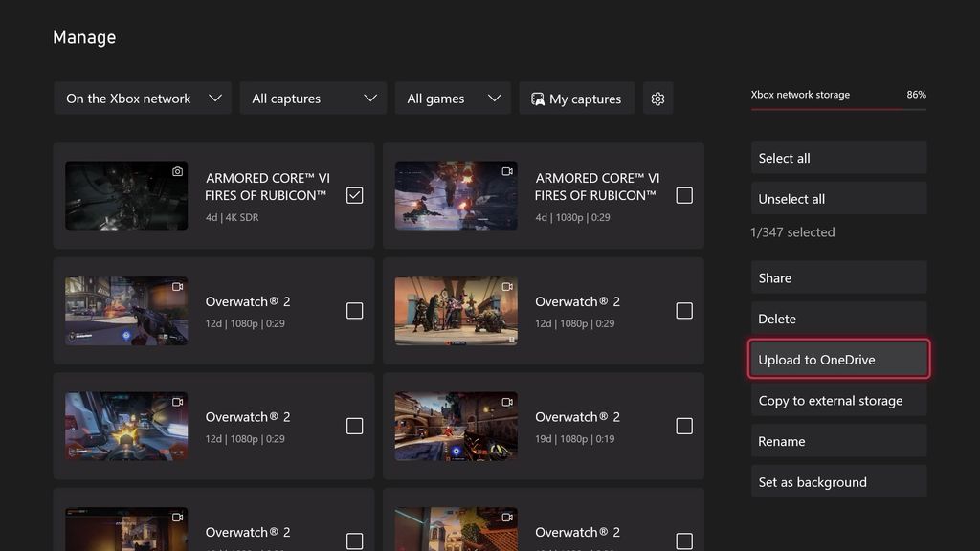Image resolution: width=980 pixels, height=551 pixels.
Task: Switch to the My captures filter
Action: coord(576,98)
